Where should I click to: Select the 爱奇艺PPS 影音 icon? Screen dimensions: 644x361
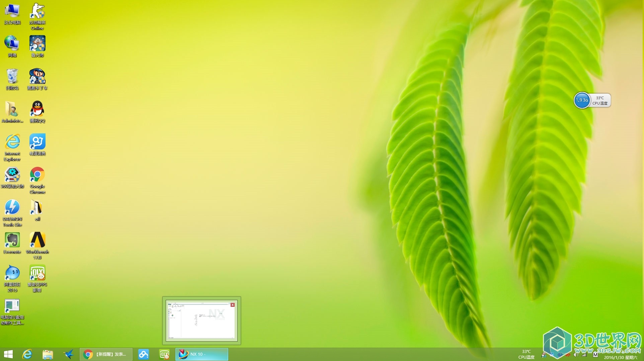pyautogui.click(x=37, y=278)
